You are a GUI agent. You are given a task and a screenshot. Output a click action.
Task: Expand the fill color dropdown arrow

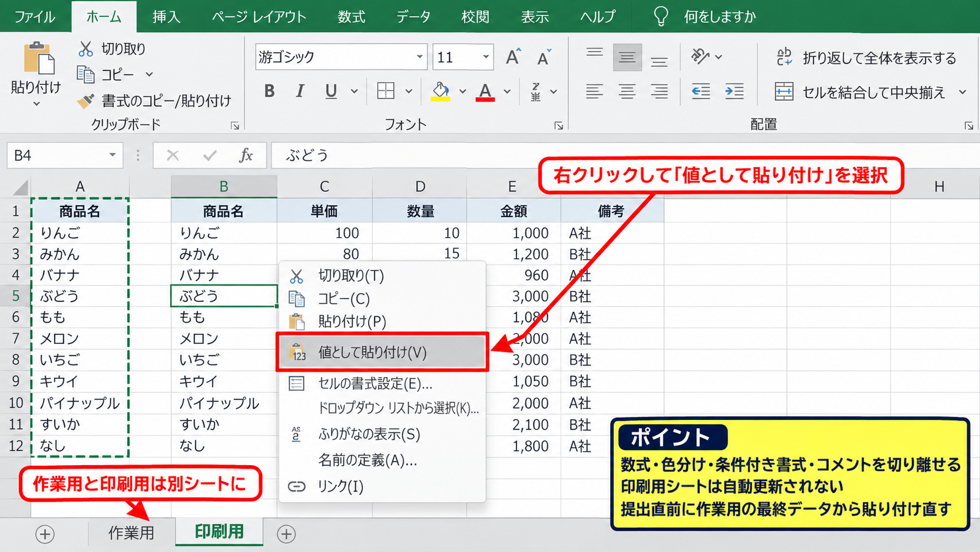click(462, 91)
